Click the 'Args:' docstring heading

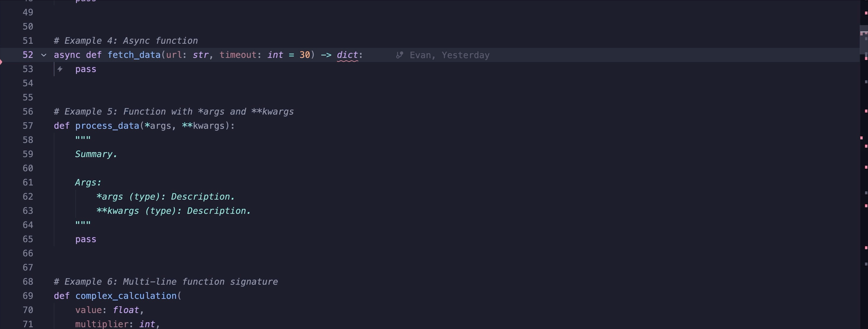click(x=88, y=183)
